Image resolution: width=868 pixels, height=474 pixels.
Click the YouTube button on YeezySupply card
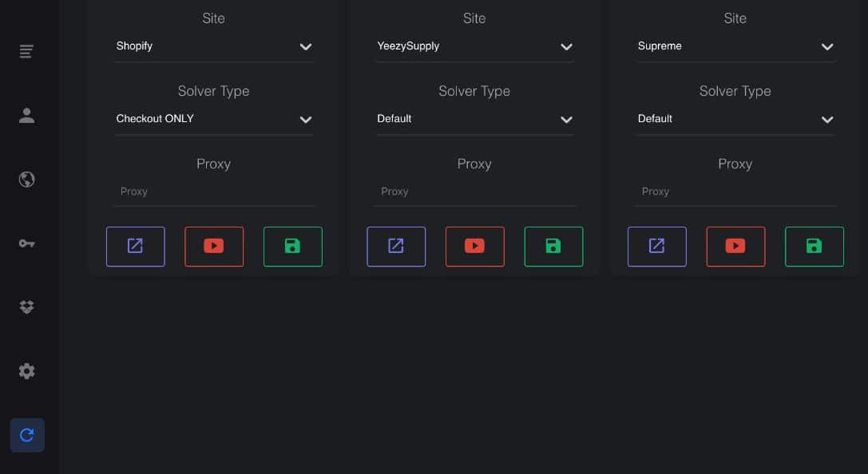(x=475, y=246)
